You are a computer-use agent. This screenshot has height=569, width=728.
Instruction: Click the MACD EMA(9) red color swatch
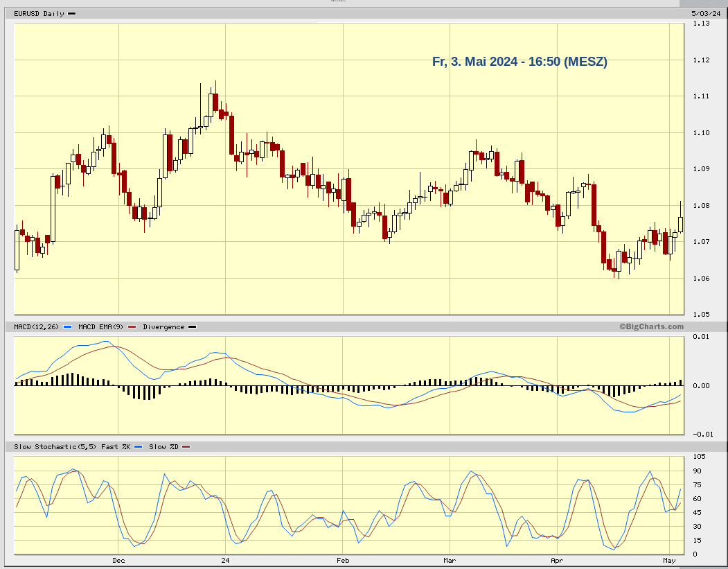(131, 326)
